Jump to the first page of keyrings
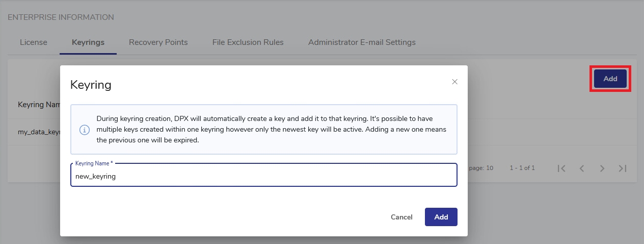Image resolution: width=644 pixels, height=244 pixels. pyautogui.click(x=561, y=168)
